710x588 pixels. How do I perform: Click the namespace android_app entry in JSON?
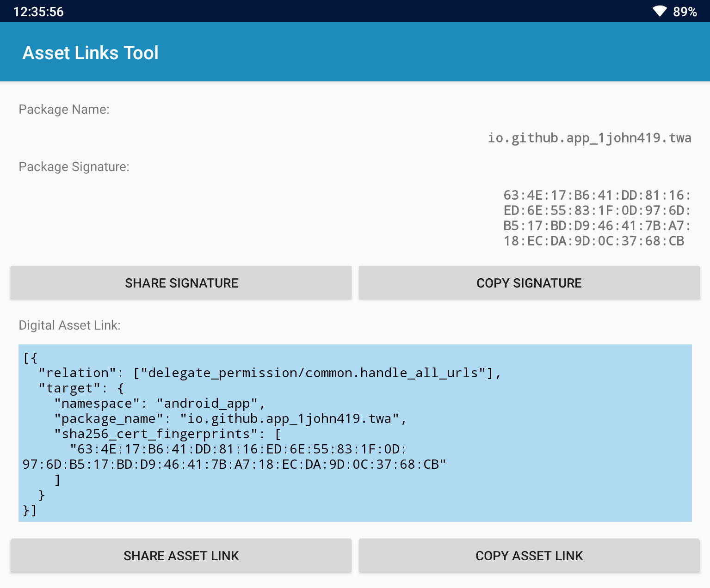tap(159, 403)
